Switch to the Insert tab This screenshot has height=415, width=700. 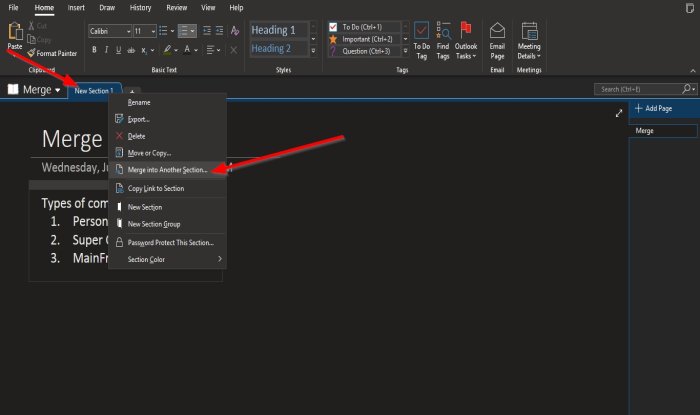click(76, 8)
